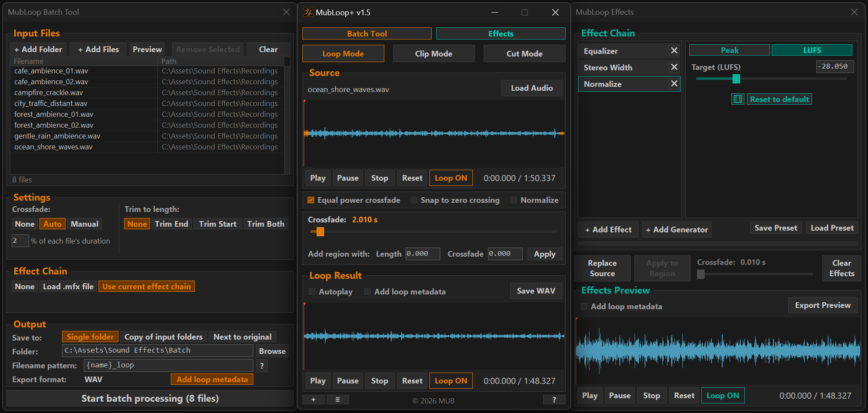Click the icon left of Reset to default
The width and height of the screenshot is (868, 413).
[737, 99]
